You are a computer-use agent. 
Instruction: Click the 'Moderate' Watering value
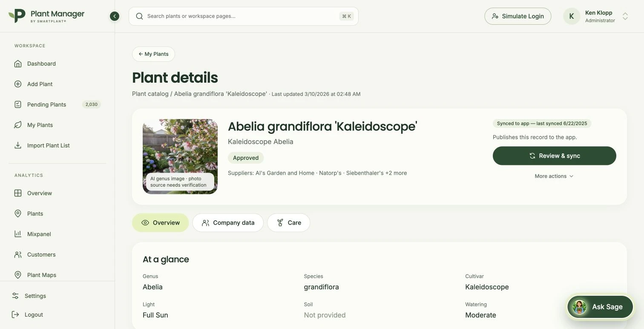point(480,315)
